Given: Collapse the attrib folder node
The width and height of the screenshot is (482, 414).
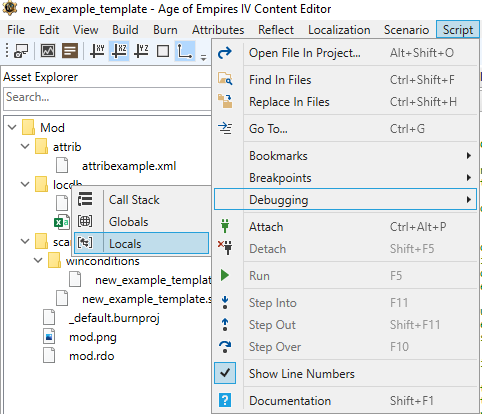Looking at the screenshot, I should click(x=25, y=146).
